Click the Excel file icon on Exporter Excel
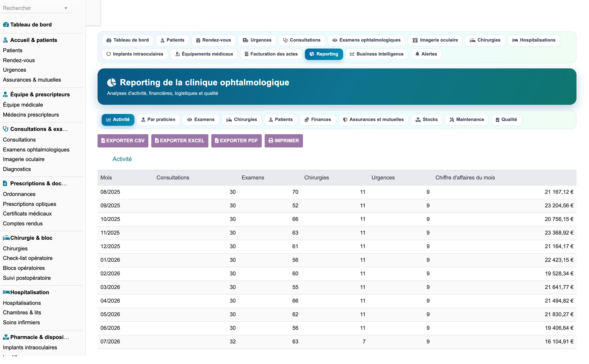The height and width of the screenshot is (364, 589). 157,141
